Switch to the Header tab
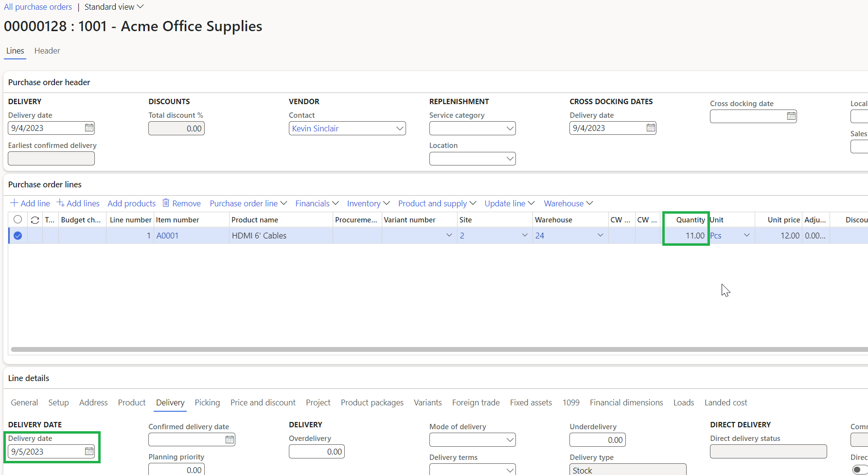Image resolution: width=868 pixels, height=475 pixels. pyautogui.click(x=47, y=51)
